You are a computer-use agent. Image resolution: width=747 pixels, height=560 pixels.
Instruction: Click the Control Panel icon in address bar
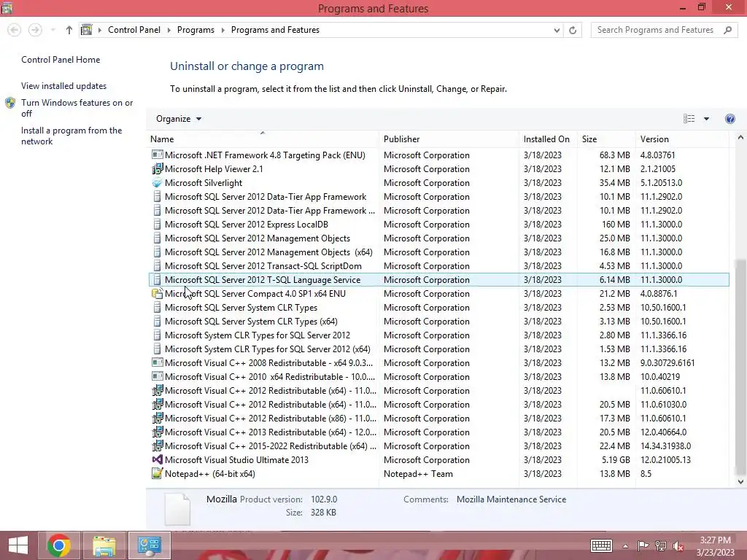[x=86, y=30]
